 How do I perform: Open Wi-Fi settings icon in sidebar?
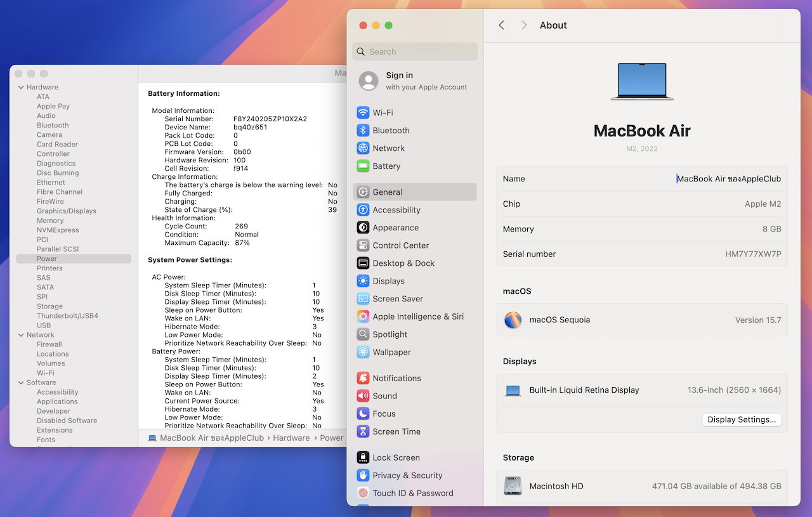(x=363, y=113)
